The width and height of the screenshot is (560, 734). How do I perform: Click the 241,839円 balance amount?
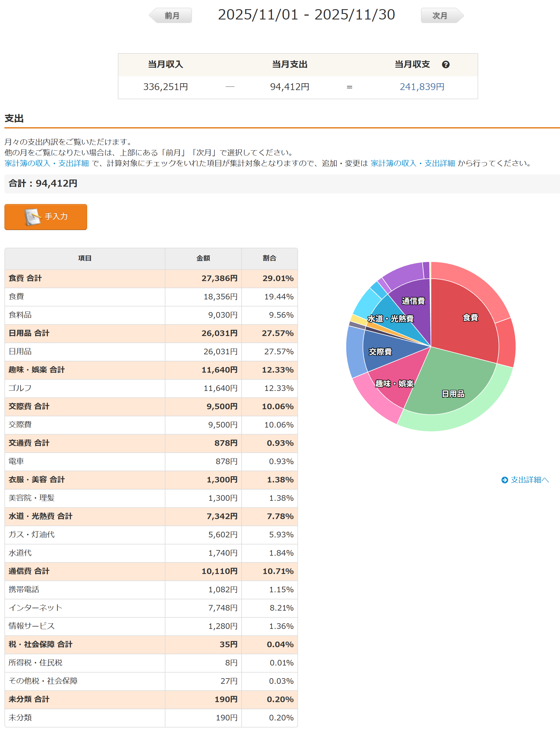[422, 87]
